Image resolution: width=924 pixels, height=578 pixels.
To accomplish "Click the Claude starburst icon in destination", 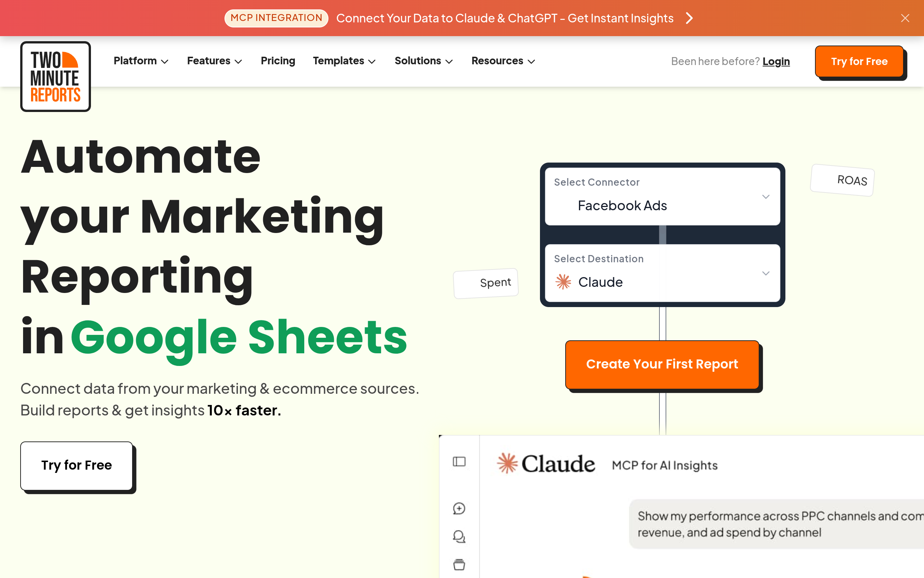I will tap(563, 282).
